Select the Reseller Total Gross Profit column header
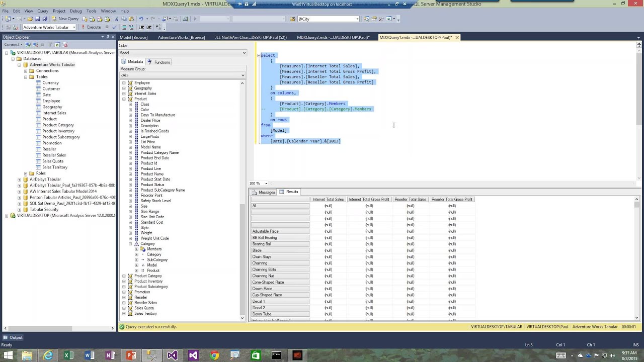The image size is (644, 362). pos(452,200)
